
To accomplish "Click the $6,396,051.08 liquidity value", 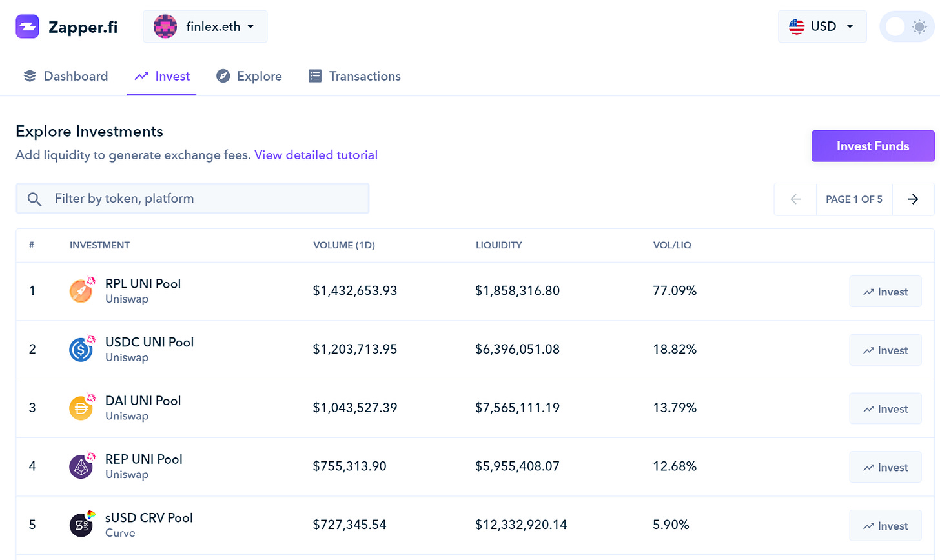I will (x=518, y=349).
